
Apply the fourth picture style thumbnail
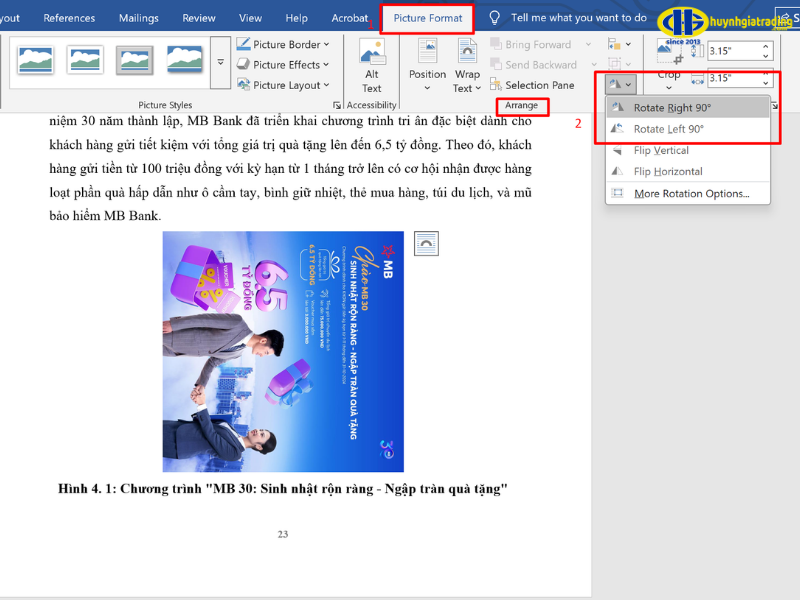pos(184,60)
